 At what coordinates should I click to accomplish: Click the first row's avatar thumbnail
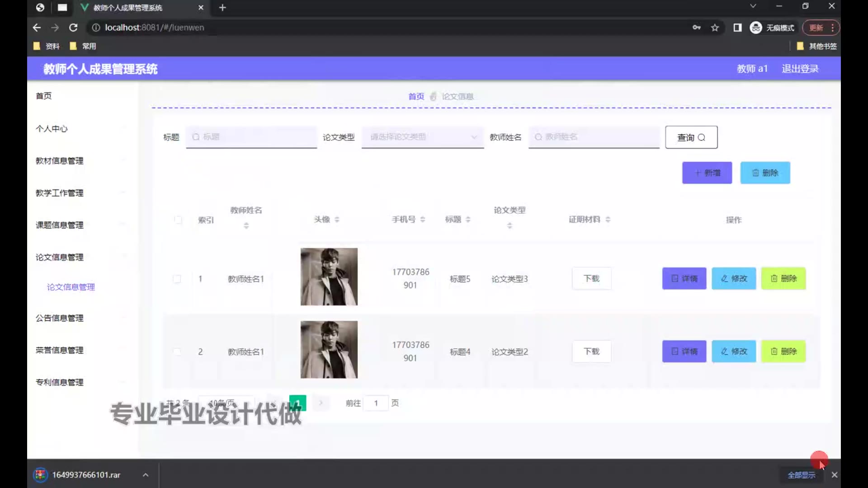(x=329, y=277)
